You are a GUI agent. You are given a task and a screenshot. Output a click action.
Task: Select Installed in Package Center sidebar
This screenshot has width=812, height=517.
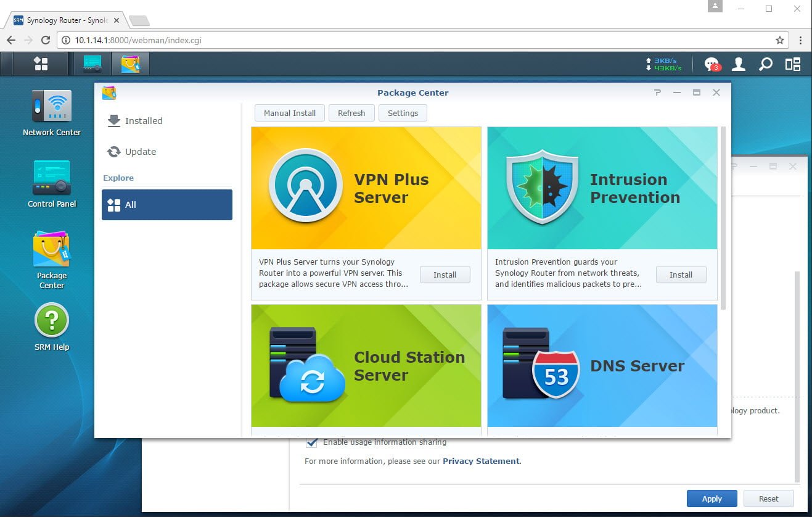[x=167, y=121]
